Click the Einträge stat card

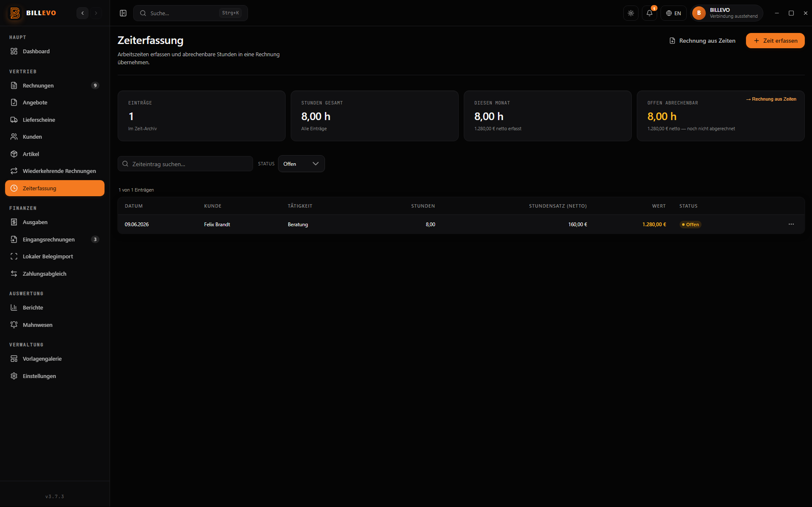pos(201,116)
